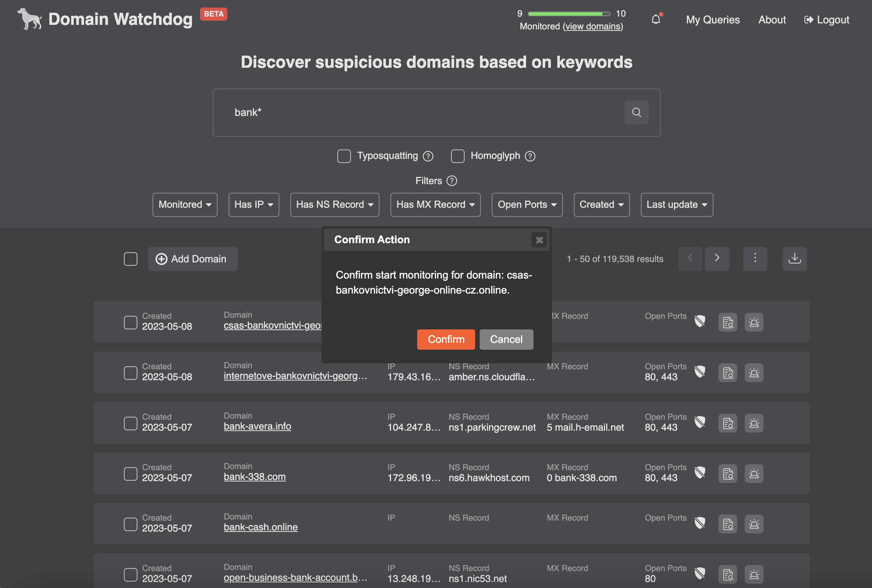Open the Filters help question mark
This screenshot has height=588, width=872.
tap(452, 181)
